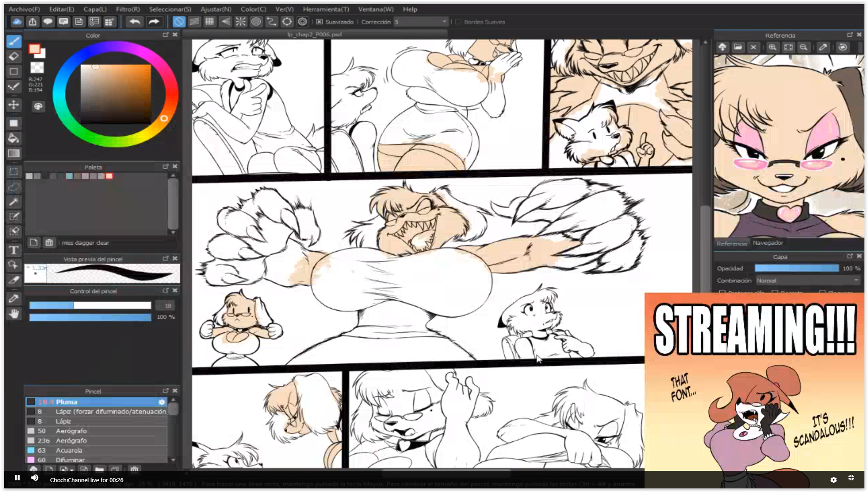
Task: Click zoom in icon in Referencia panel
Action: coord(772,47)
